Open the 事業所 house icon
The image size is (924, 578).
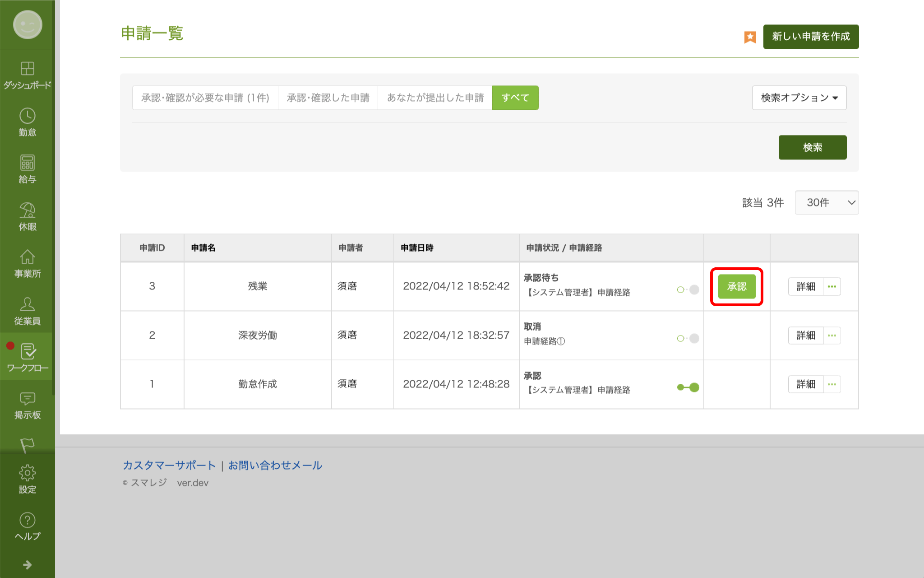[x=27, y=257]
